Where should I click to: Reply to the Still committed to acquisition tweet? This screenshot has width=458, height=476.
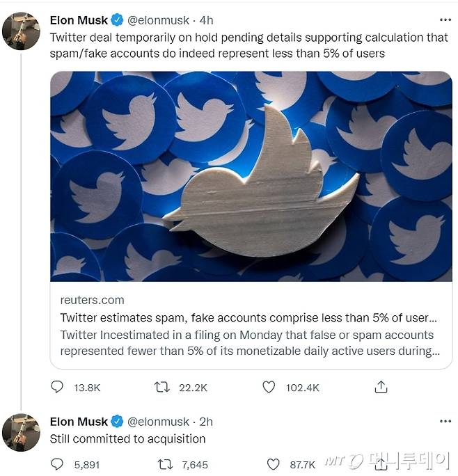[x=58, y=464]
